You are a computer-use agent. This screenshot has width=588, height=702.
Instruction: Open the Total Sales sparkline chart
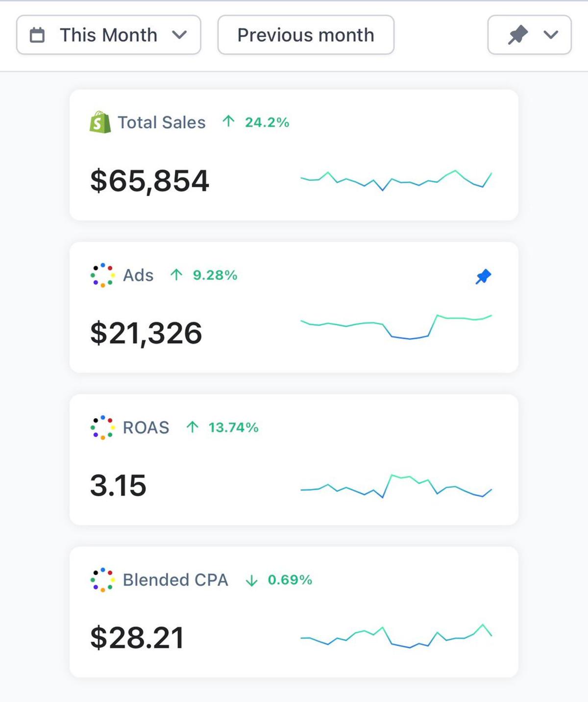tap(396, 180)
